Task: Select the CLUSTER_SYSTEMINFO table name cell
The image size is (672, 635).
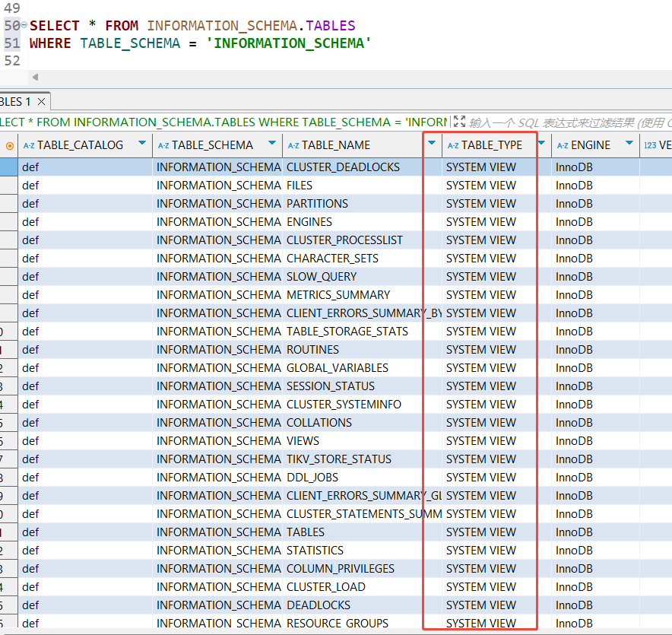Action: [362, 405]
